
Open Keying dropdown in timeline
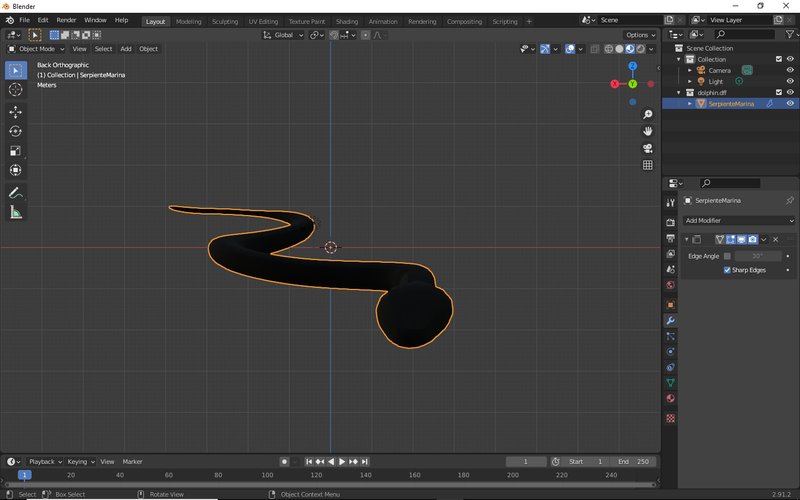coord(81,462)
